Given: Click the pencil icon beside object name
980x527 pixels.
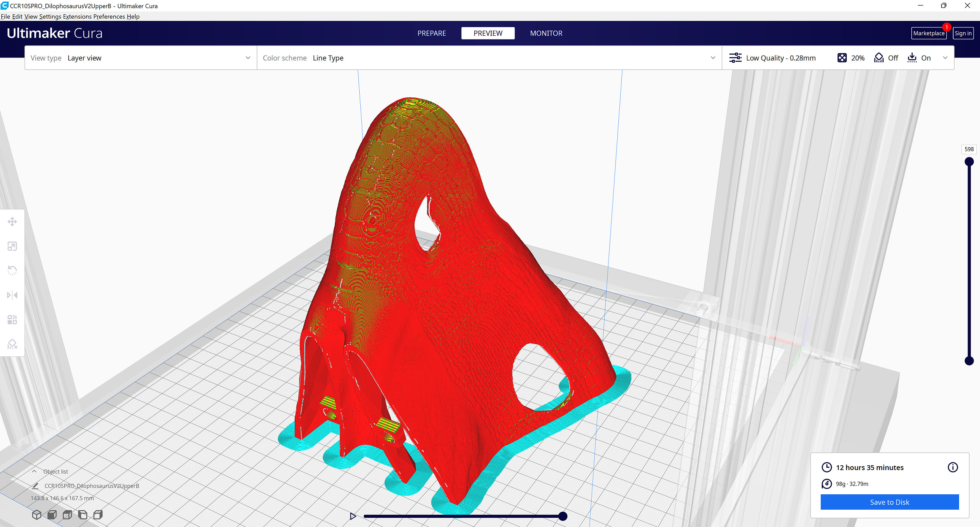Looking at the screenshot, I should point(35,486).
